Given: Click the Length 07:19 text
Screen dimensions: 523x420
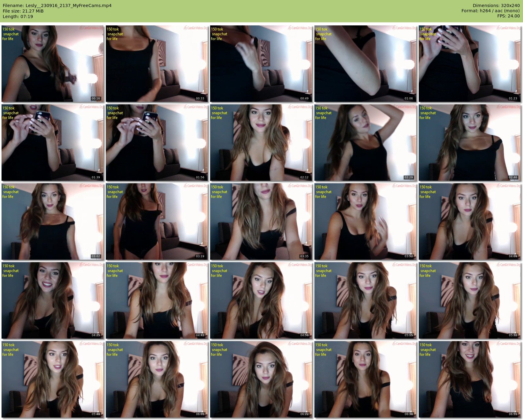Looking at the screenshot, I should pyautogui.click(x=18, y=17).
